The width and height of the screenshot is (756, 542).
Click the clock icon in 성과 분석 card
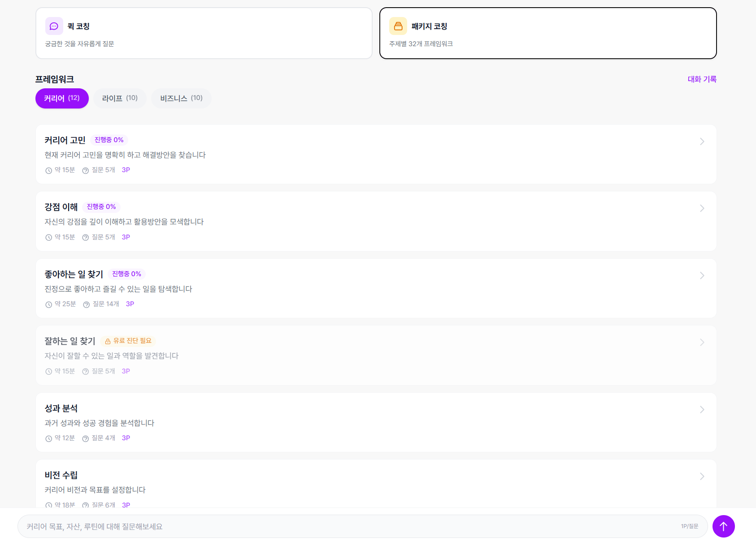pos(48,438)
